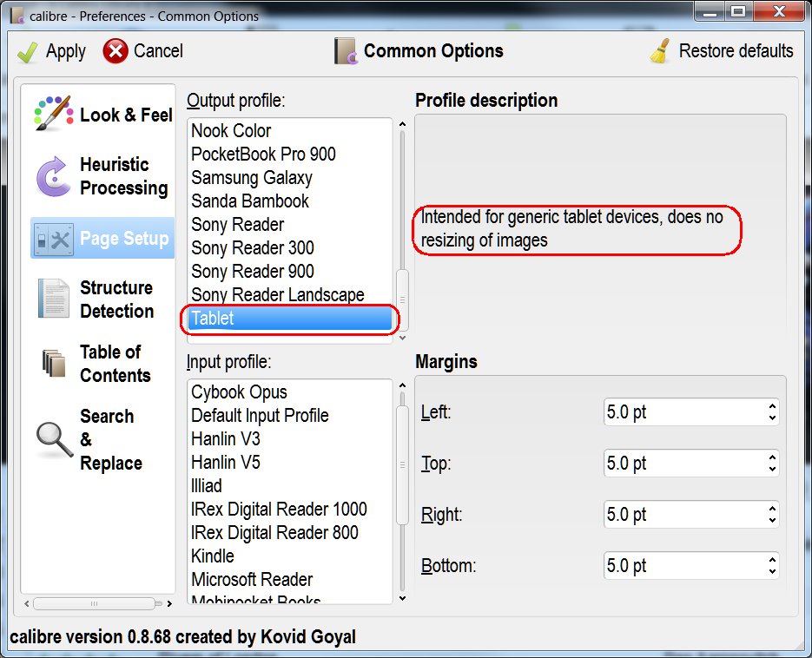Click the red Cancel X icon

[x=116, y=51]
